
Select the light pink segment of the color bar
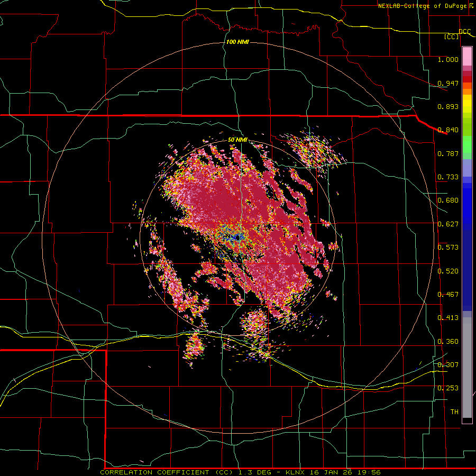click(x=467, y=56)
